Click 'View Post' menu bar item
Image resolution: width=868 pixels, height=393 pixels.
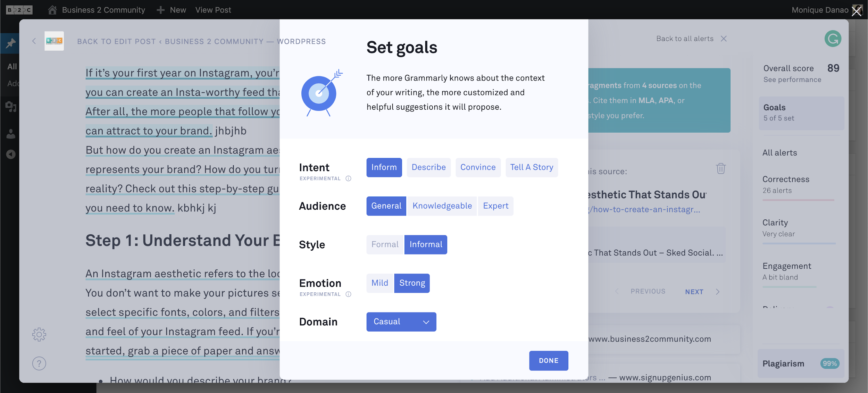[x=213, y=9]
